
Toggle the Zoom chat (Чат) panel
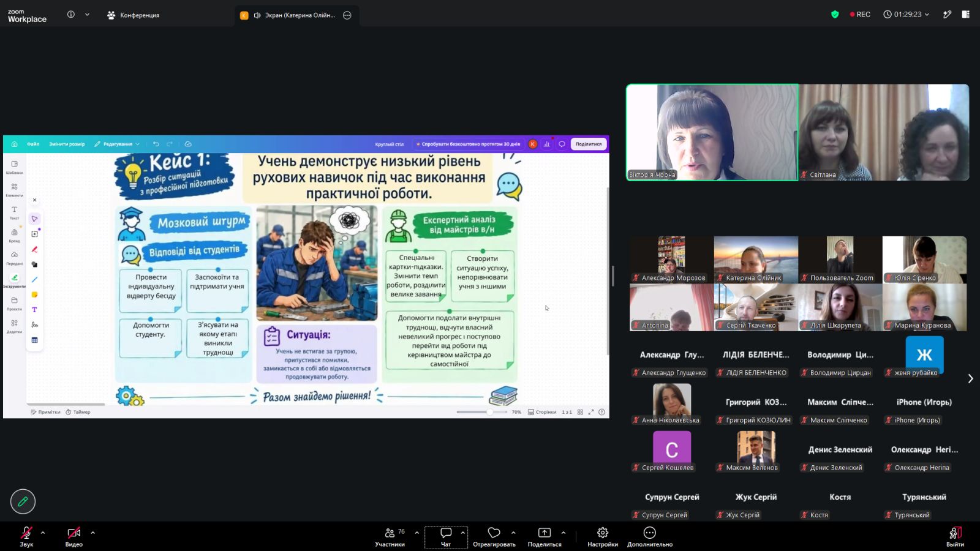point(446,536)
